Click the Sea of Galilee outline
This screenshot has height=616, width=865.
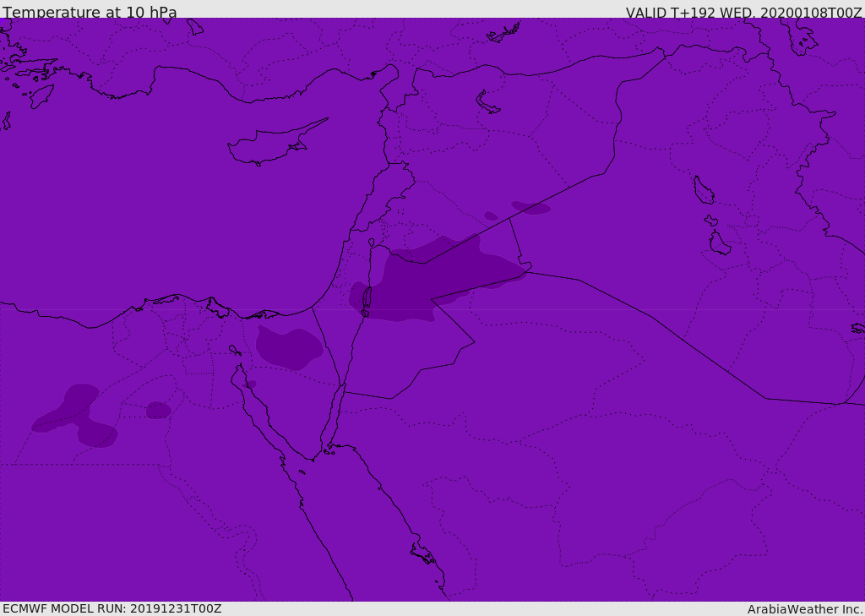click(x=372, y=243)
